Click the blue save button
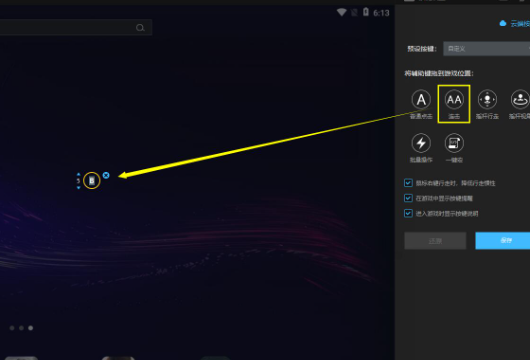530x360 pixels. (503, 241)
